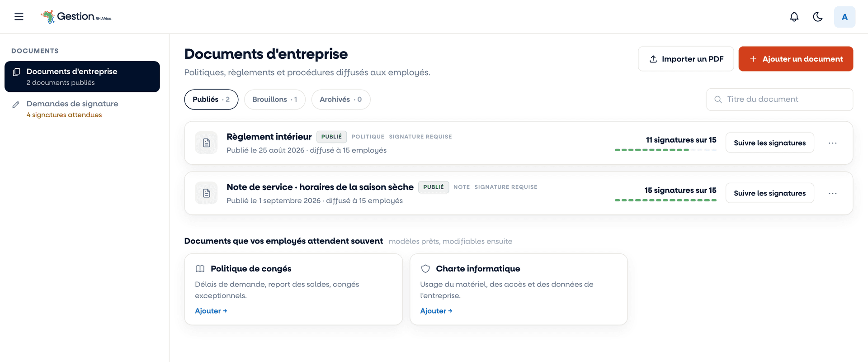Click the "2 documents publiés" sidebar text
The height and width of the screenshot is (362, 868).
(61, 83)
